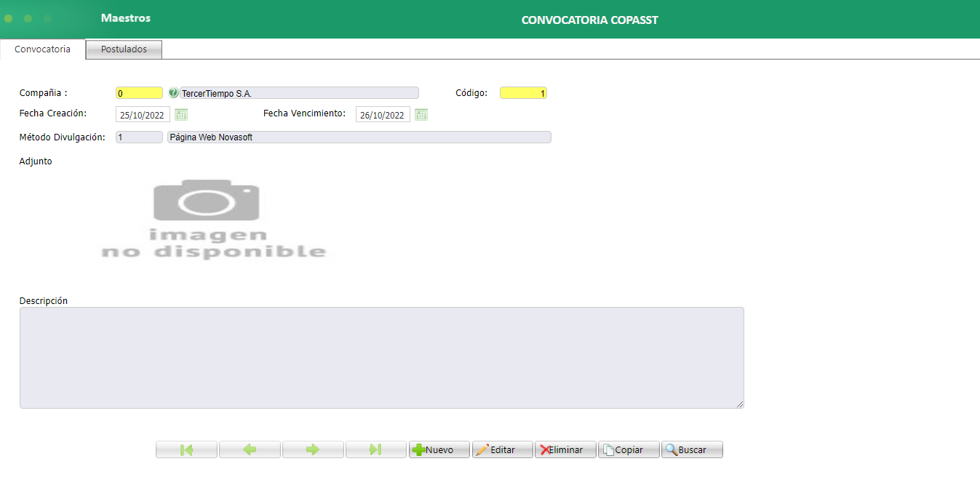Open the Maestros menu
The image size is (980, 480).
126,18
